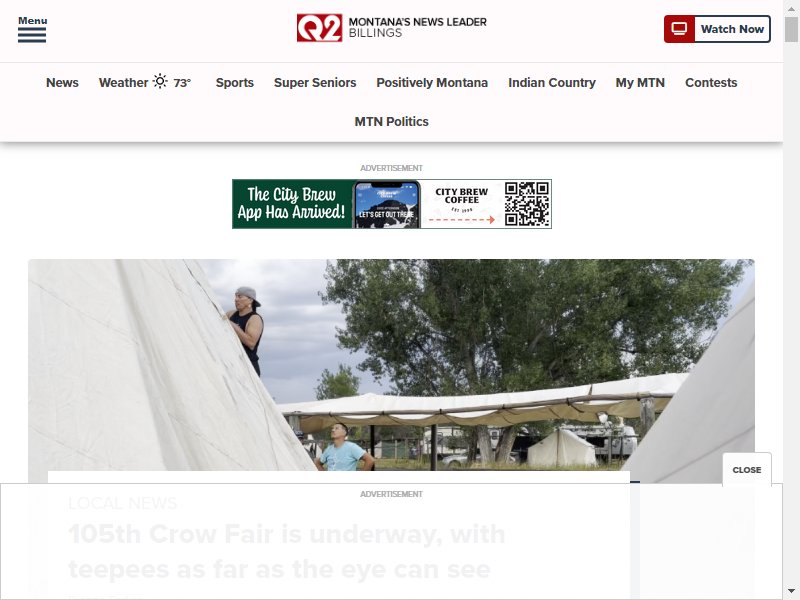Screen dimensions: 800x600
Task: Click the QR code in City Brew ad
Action: 527,204
